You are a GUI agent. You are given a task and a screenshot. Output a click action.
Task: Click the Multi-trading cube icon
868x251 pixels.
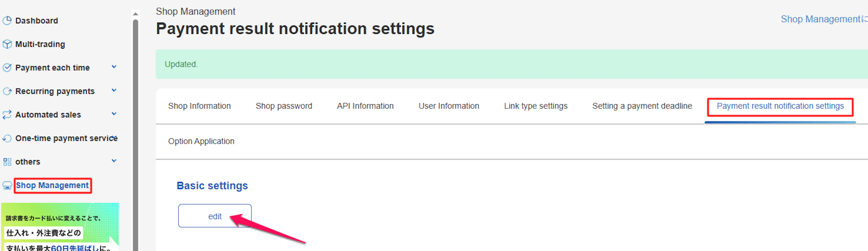coord(7,44)
